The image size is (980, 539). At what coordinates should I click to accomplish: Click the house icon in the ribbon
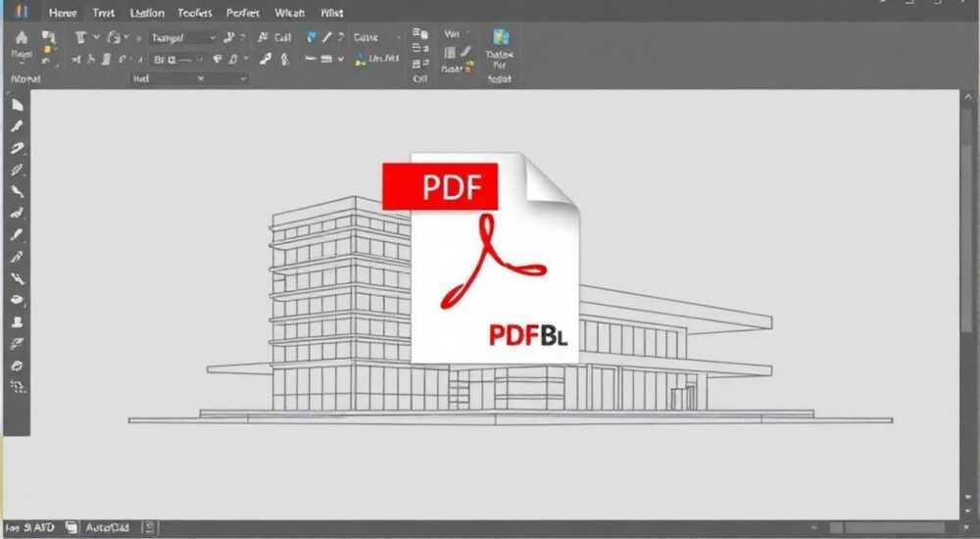click(x=22, y=37)
